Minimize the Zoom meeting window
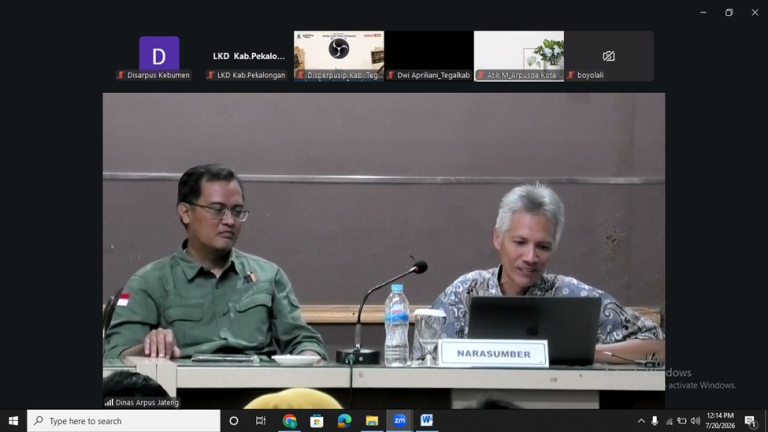 pyautogui.click(x=703, y=13)
